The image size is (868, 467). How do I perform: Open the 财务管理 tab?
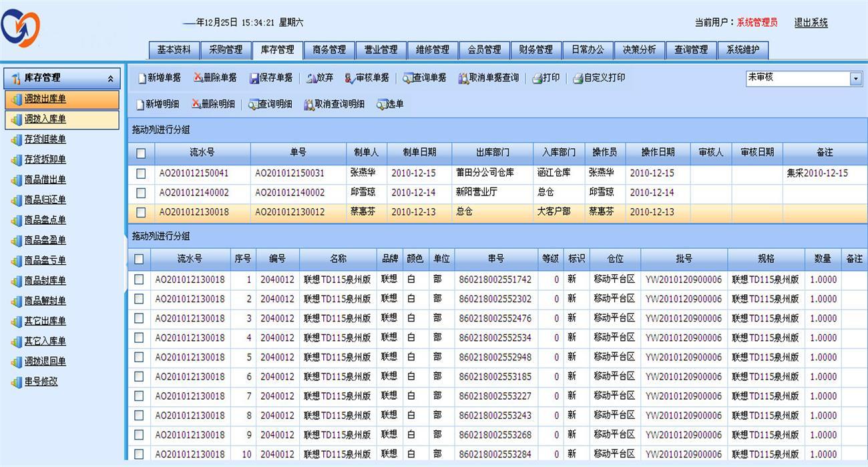click(x=535, y=50)
